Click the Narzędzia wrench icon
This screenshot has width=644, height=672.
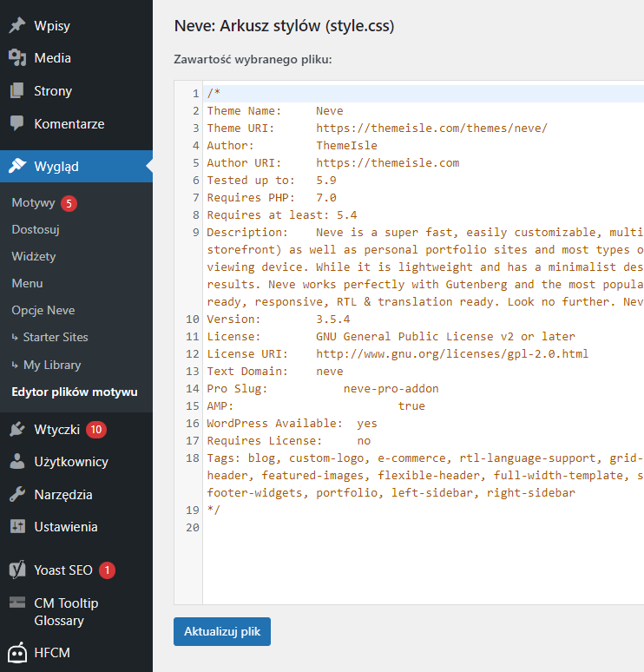(17, 494)
